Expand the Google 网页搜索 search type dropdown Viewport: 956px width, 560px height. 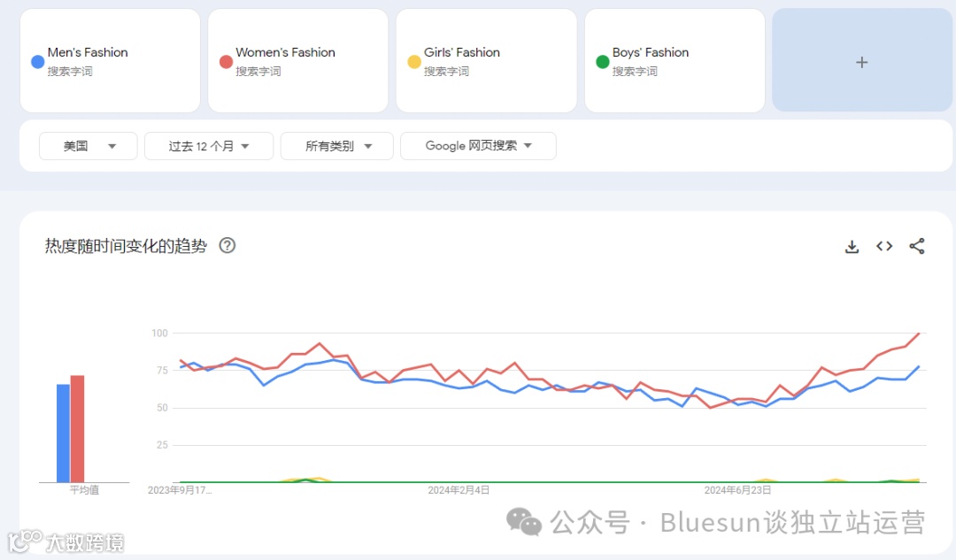[478, 146]
